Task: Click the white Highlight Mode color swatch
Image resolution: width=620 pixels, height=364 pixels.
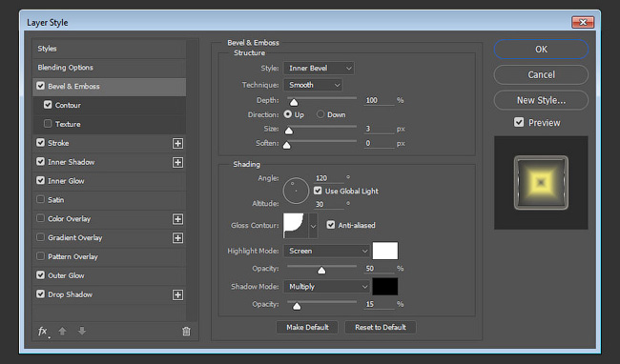Action: 385,251
